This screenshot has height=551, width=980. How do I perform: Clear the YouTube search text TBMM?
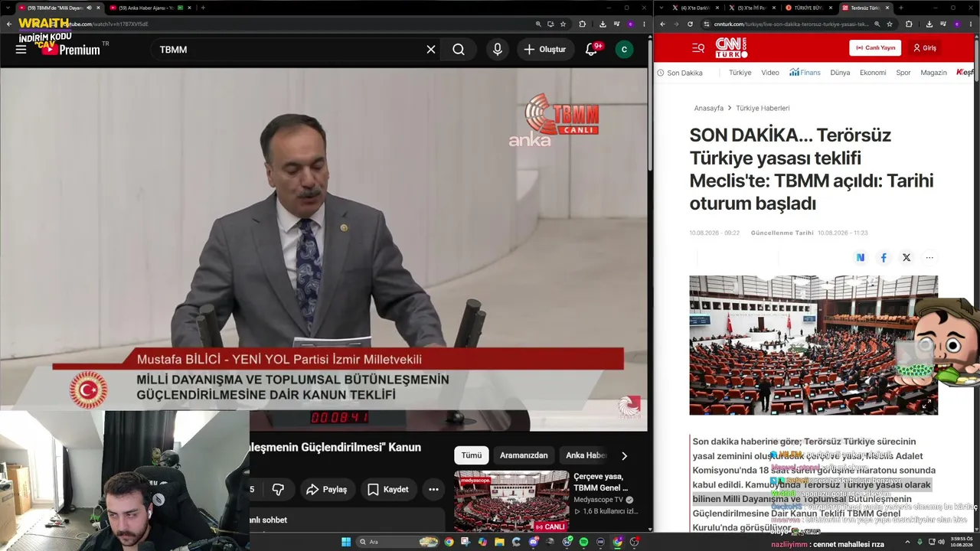[x=431, y=50]
